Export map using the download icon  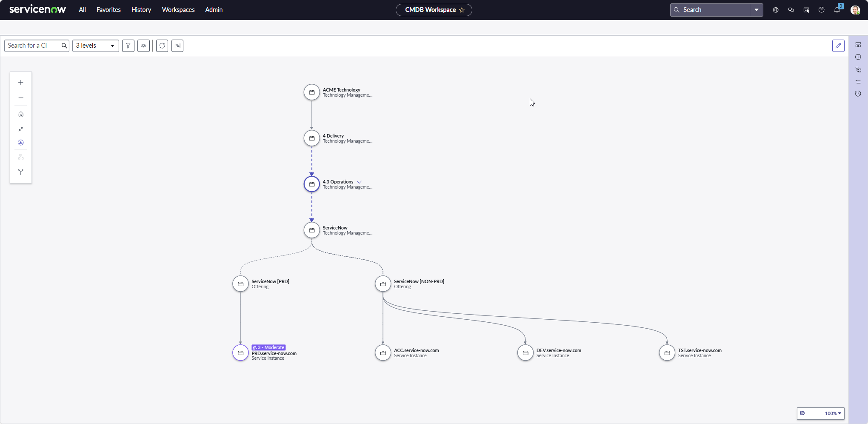(20, 143)
